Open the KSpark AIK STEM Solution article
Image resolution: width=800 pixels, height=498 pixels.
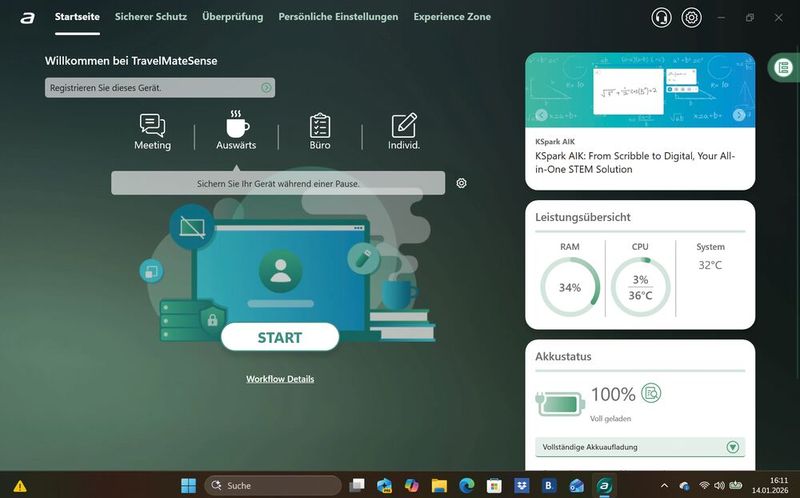point(635,163)
